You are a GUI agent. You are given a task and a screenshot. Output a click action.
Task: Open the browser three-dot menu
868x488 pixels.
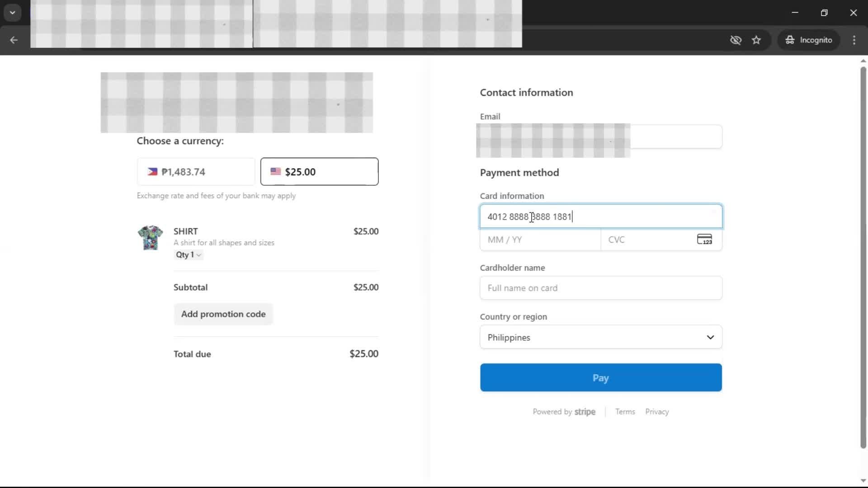point(854,40)
